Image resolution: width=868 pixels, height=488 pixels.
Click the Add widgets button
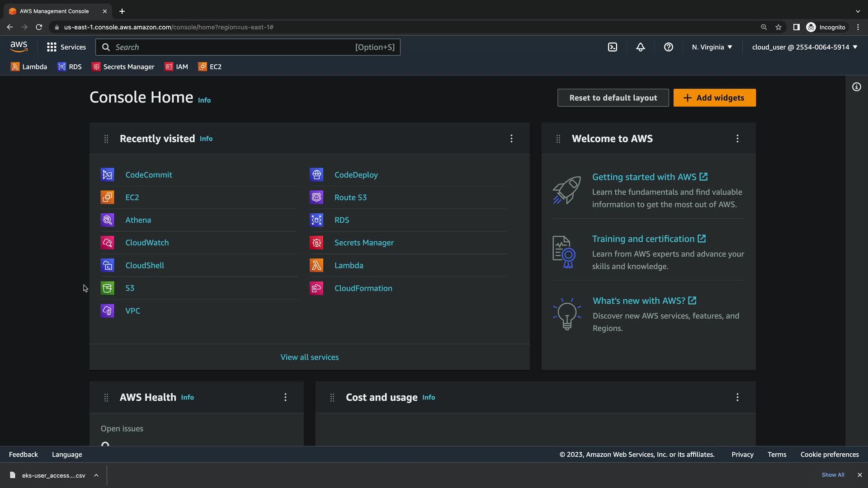click(x=714, y=98)
